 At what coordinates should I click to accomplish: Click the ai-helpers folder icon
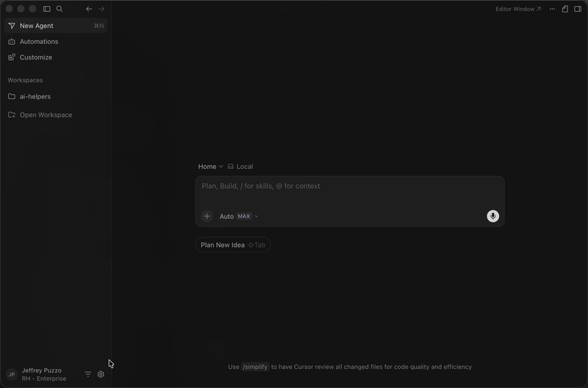click(12, 96)
